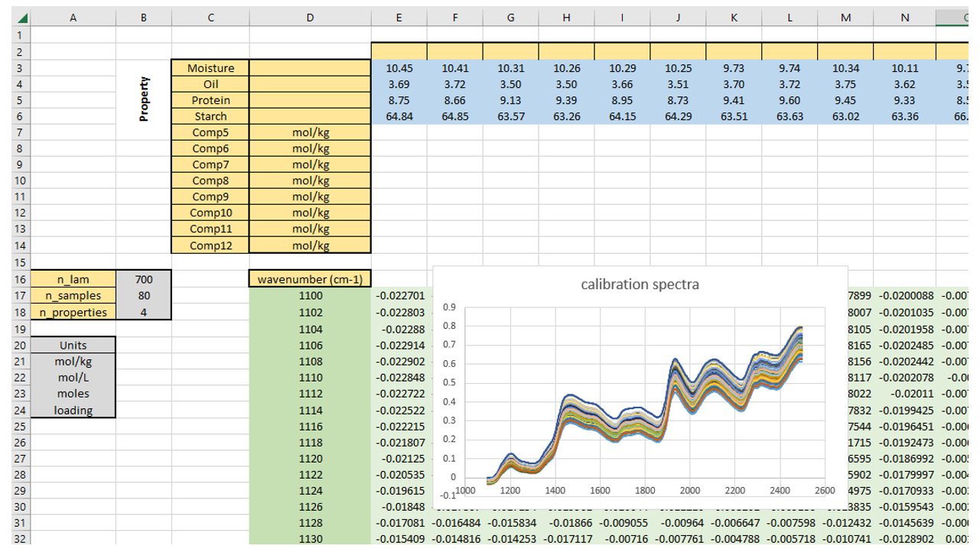Select the n_lam value cell showing 700
The image size is (980, 549).
[x=144, y=279]
